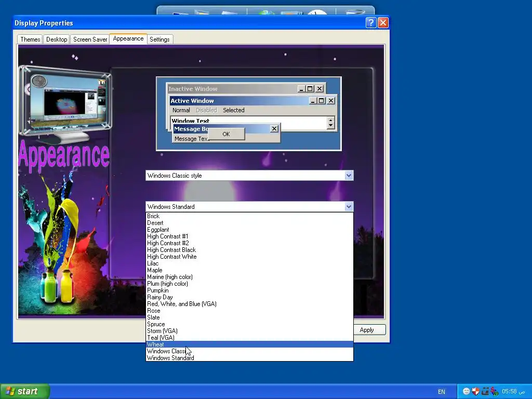Choose Windows Standard list entry at bottom
Viewport: 532px width, 399px height.
[249, 358]
